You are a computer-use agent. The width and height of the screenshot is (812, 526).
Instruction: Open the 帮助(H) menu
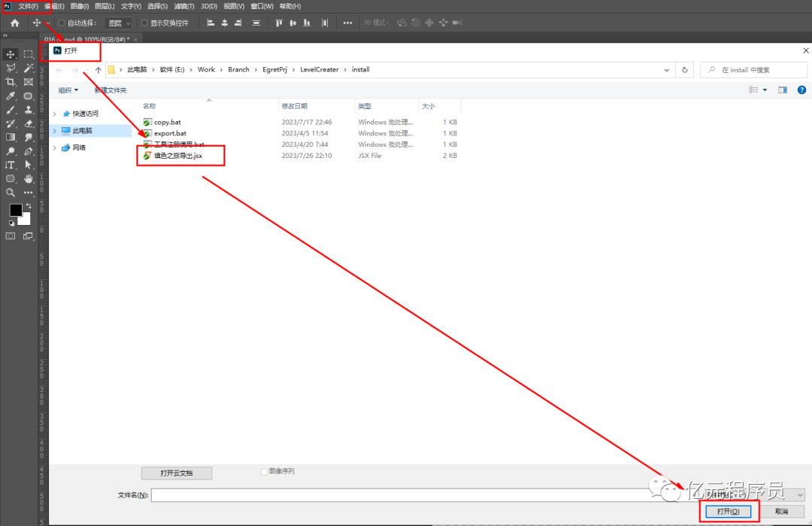point(290,6)
